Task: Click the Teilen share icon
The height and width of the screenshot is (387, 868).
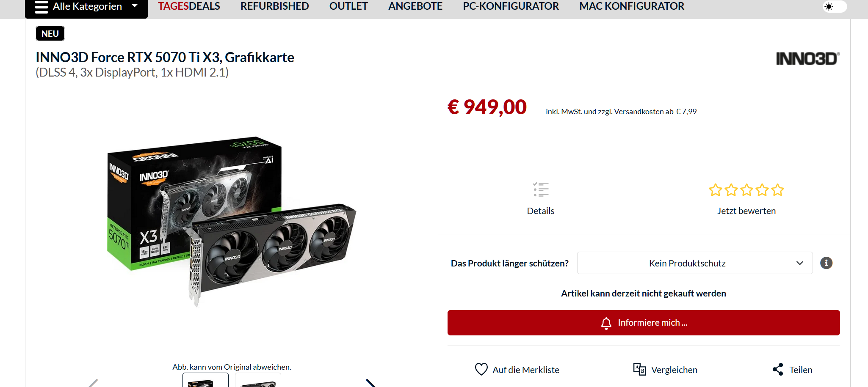Action: pyautogui.click(x=778, y=369)
